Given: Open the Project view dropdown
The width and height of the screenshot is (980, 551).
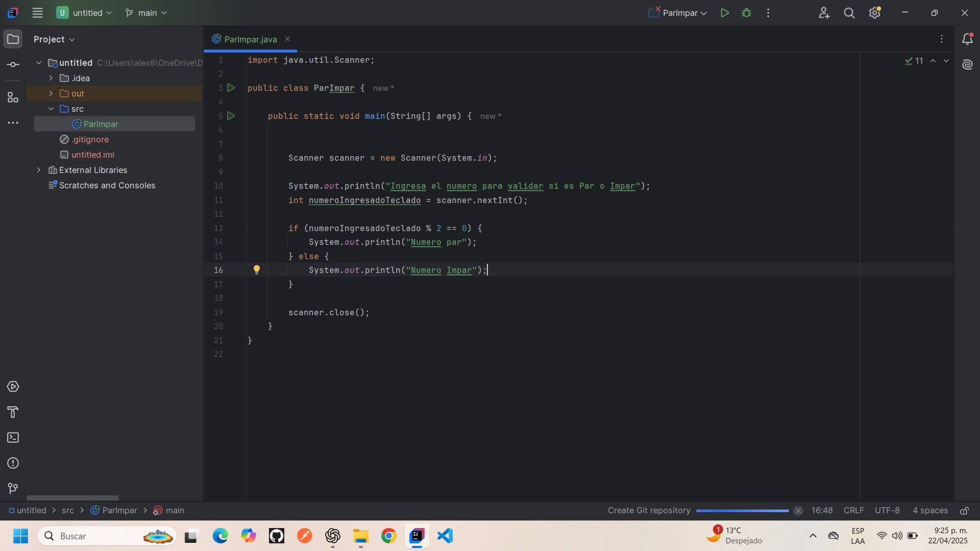Looking at the screenshot, I should click(54, 39).
